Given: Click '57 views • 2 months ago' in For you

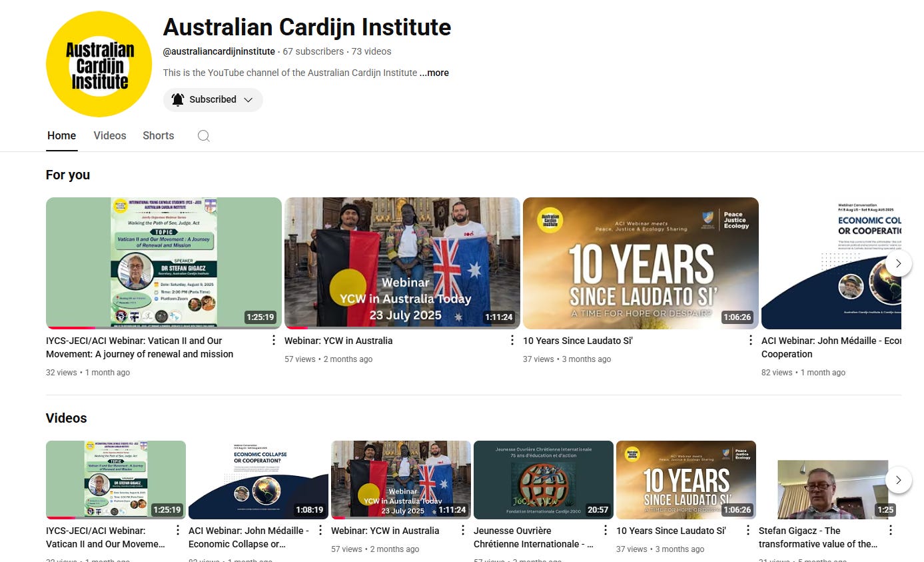Looking at the screenshot, I should pyautogui.click(x=328, y=359).
